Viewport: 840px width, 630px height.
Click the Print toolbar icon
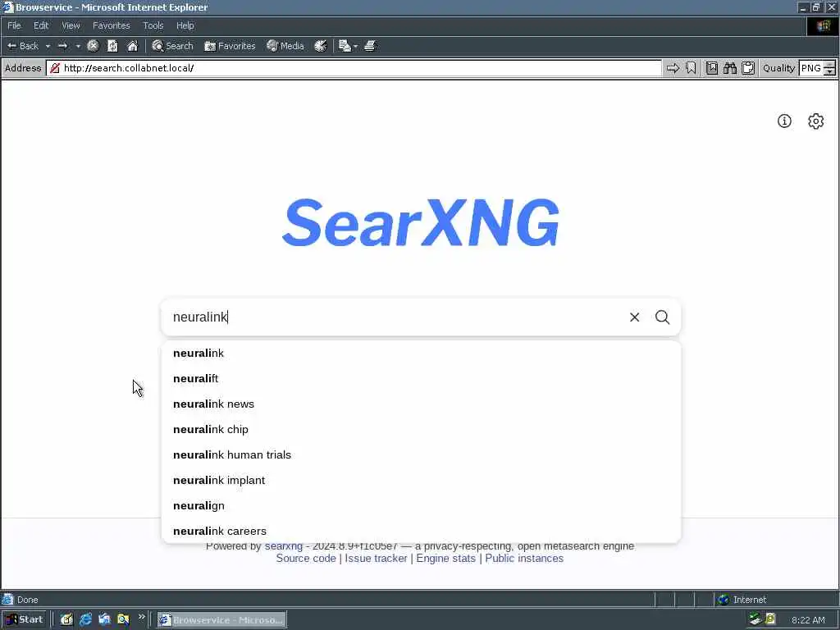[x=370, y=46]
